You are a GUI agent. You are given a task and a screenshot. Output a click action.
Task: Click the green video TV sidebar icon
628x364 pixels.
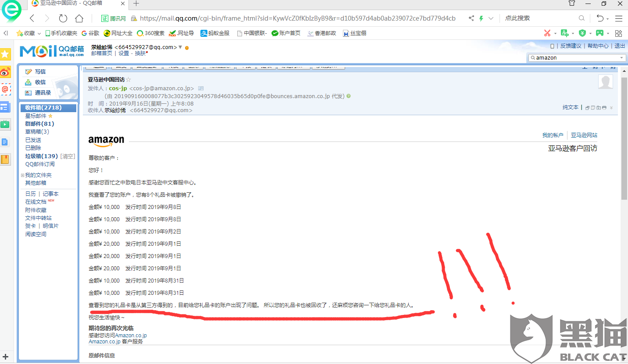click(x=5, y=124)
